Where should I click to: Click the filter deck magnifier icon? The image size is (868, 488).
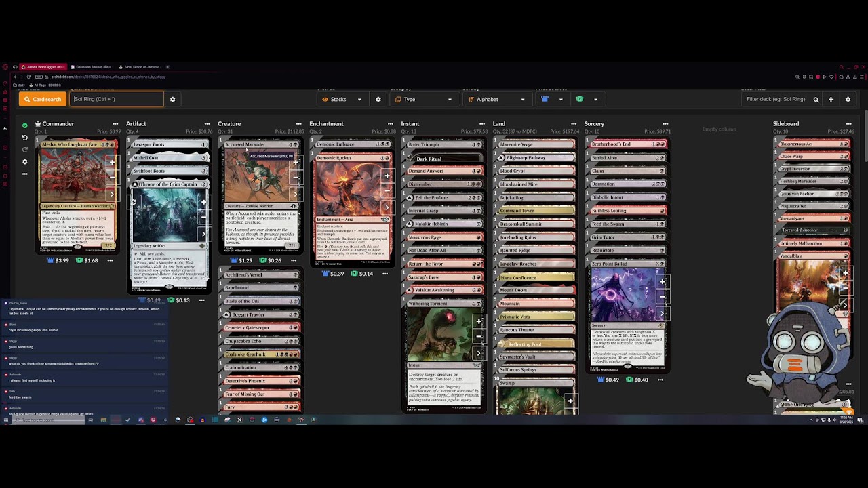pyautogui.click(x=816, y=99)
